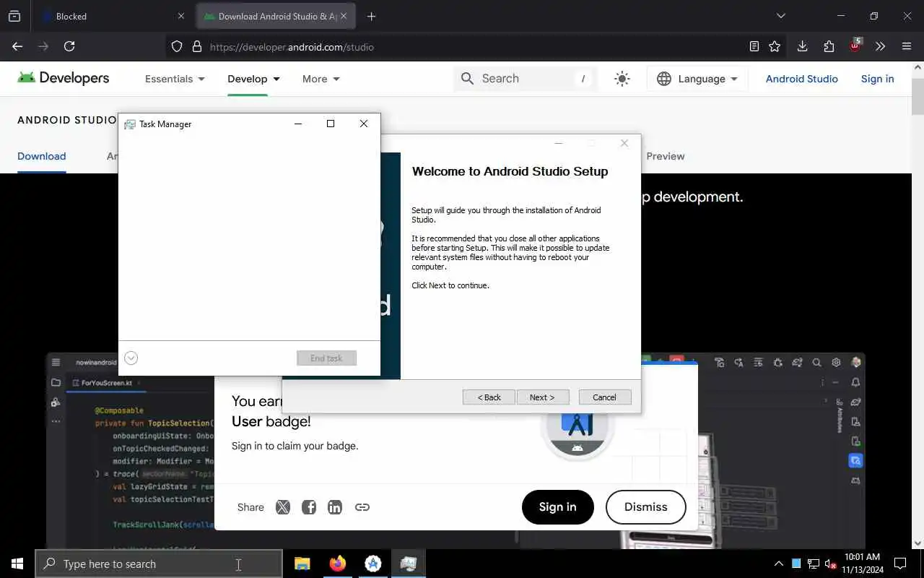Viewport: 924px width, 578px height.
Task: Switch to Firefox taskbar icon
Action: [338, 564]
